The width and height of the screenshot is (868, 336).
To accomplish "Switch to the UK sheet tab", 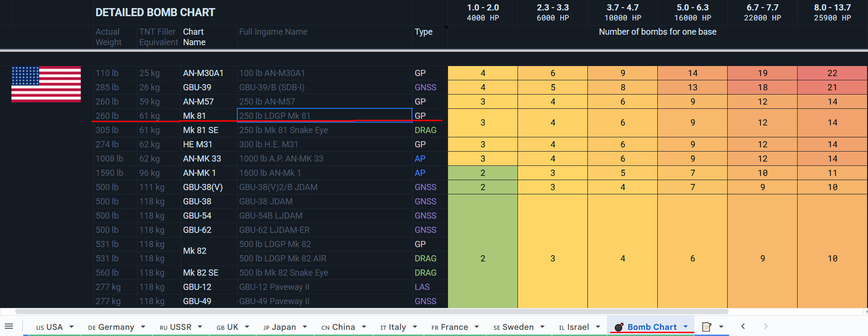I will coord(227,327).
